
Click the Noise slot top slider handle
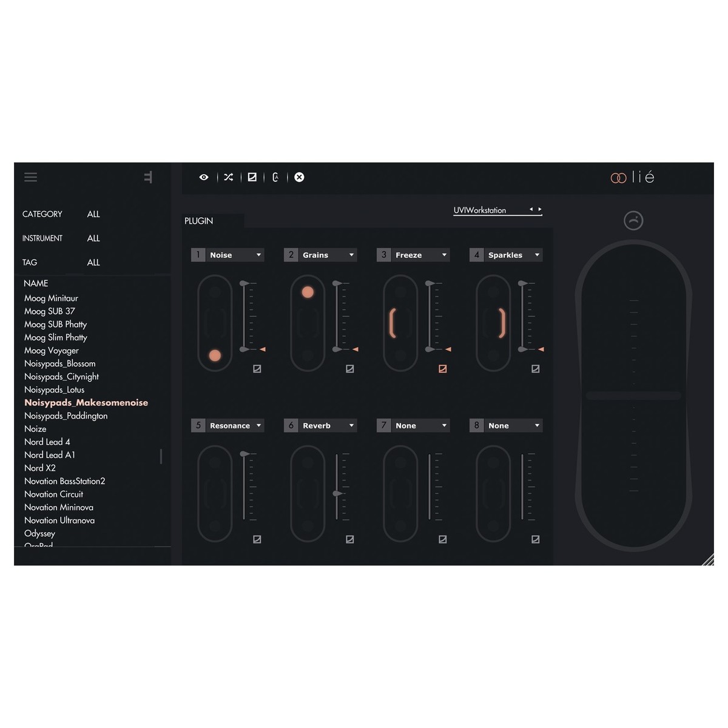[x=244, y=283]
